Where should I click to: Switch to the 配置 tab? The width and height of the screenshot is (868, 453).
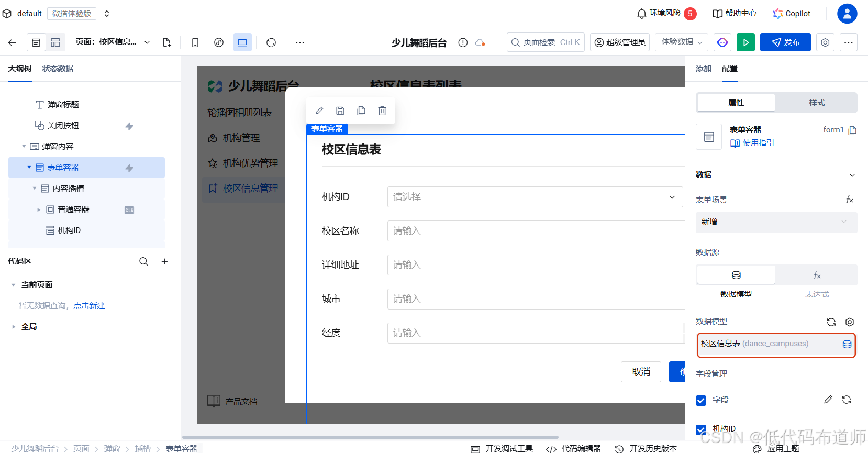pyautogui.click(x=729, y=69)
